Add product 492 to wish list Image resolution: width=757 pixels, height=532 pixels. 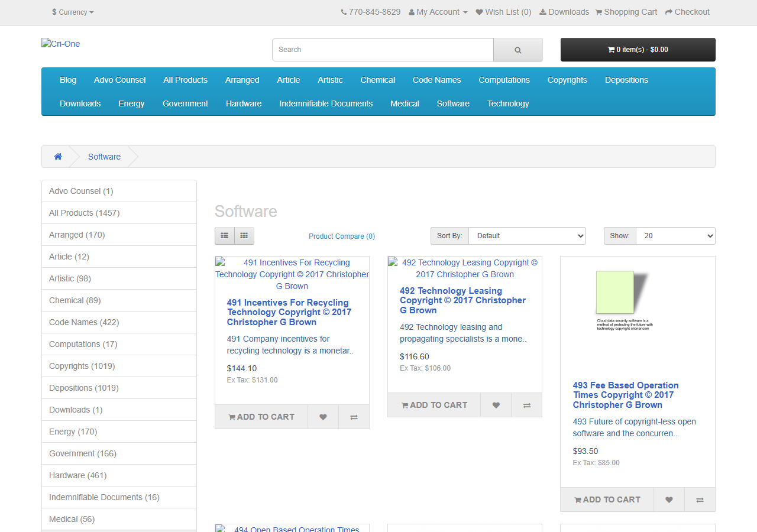coord(496,405)
